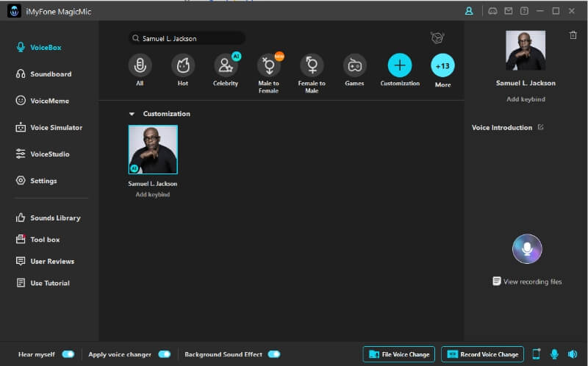Add keybind under the voice card

pos(153,194)
